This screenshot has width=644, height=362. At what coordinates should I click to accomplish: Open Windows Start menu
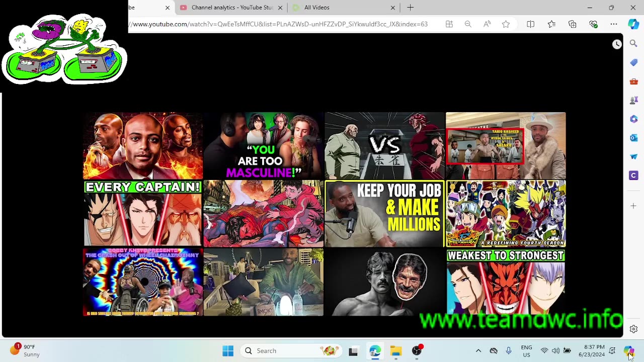pos(228,351)
